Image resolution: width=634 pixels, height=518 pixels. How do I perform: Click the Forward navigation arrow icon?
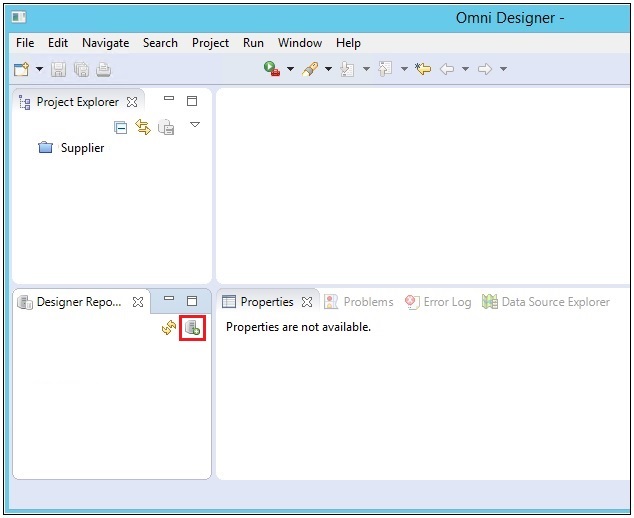pos(485,69)
